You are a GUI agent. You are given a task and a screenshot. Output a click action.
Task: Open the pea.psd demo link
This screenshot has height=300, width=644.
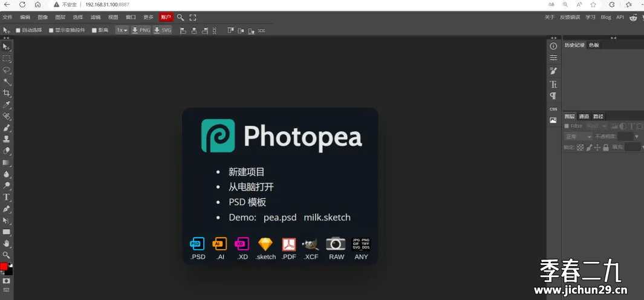[x=280, y=217]
